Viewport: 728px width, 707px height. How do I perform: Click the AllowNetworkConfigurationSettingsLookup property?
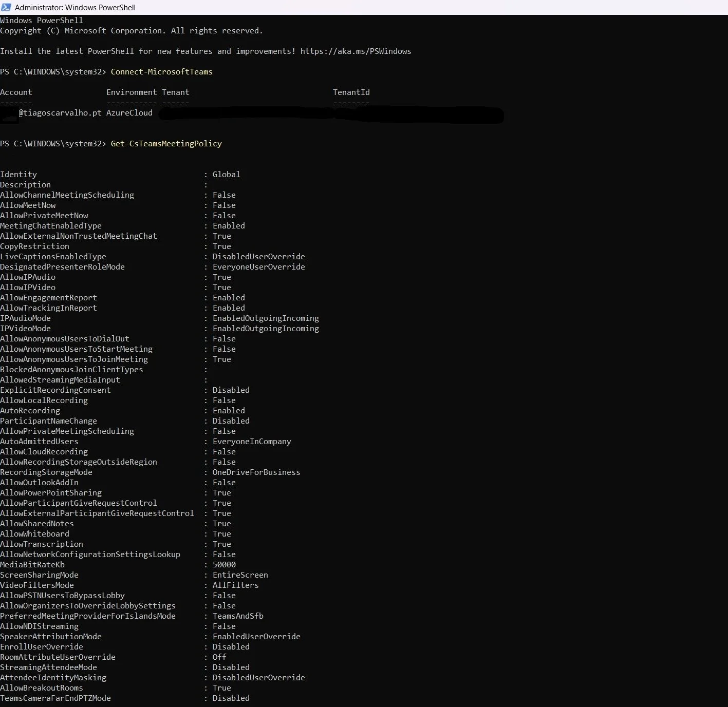point(90,555)
